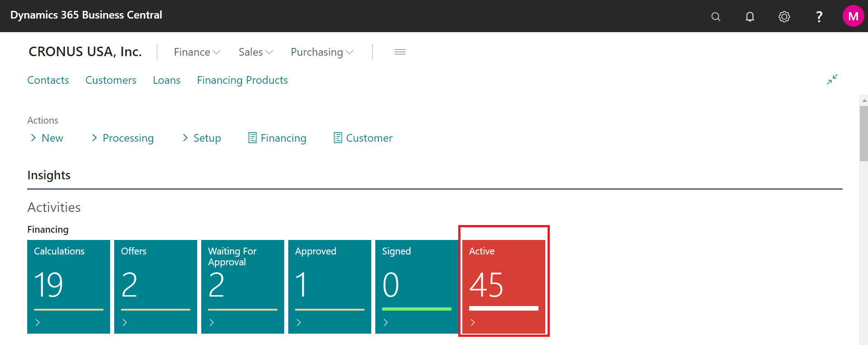Open the settings gear icon
Screen dimensions: 868x345
click(784, 17)
